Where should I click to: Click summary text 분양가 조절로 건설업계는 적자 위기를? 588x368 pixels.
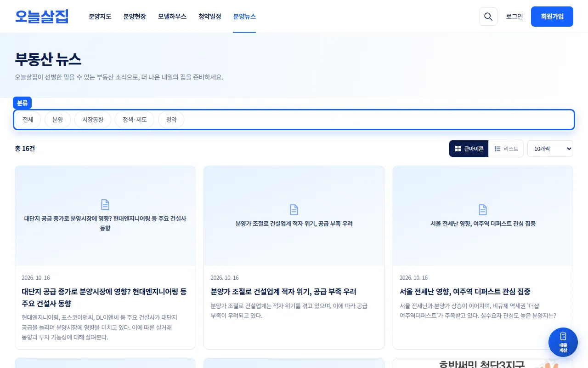tap(289, 311)
